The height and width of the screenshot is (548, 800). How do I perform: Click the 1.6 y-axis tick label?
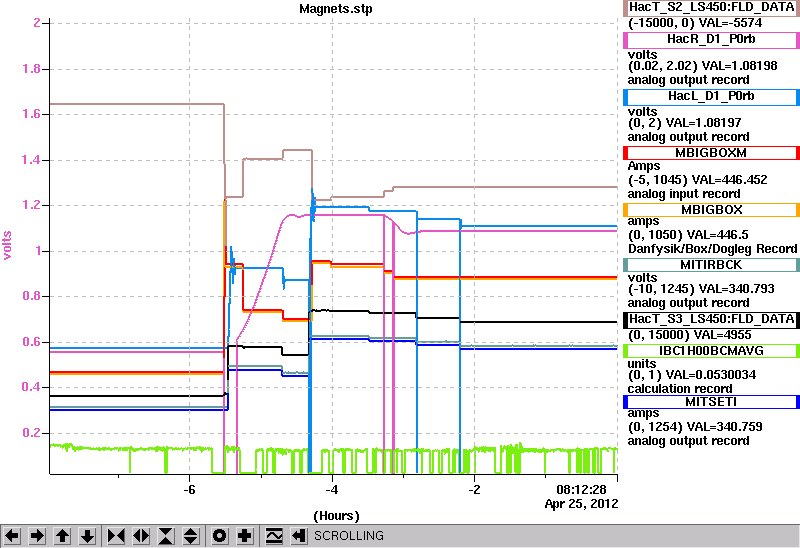(x=31, y=114)
